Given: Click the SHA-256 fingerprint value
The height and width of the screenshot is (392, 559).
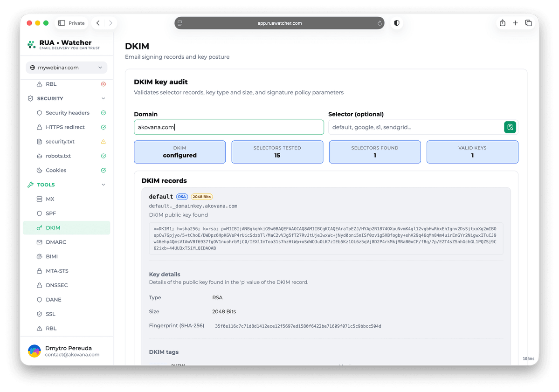Looking at the screenshot, I should point(297,326).
